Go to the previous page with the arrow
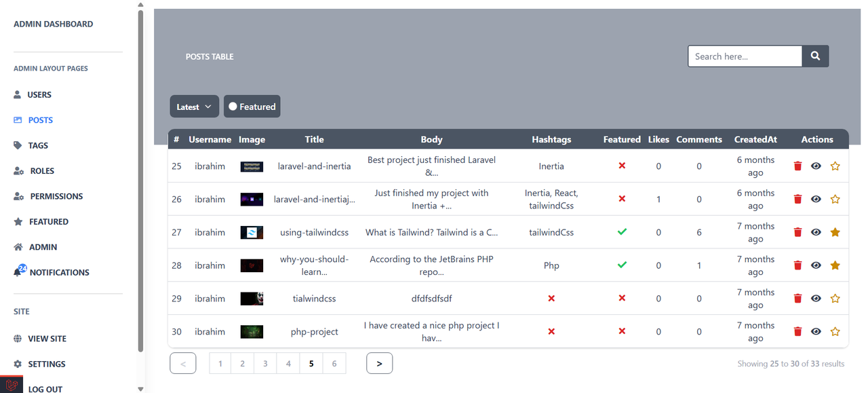This screenshot has height=393, width=868. [x=183, y=363]
